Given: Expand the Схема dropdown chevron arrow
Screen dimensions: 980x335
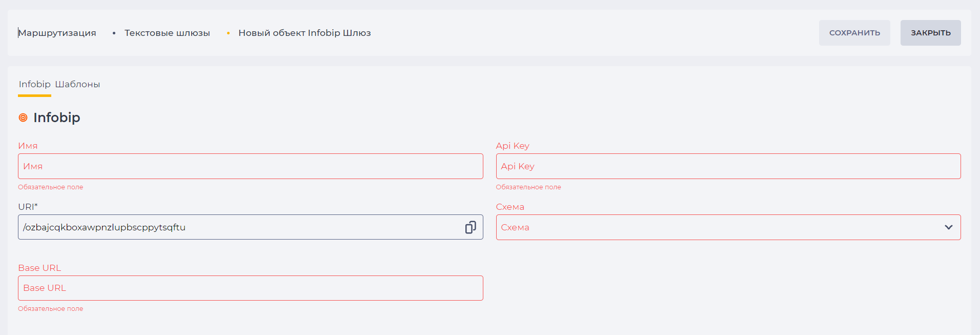Looking at the screenshot, I should point(949,227).
